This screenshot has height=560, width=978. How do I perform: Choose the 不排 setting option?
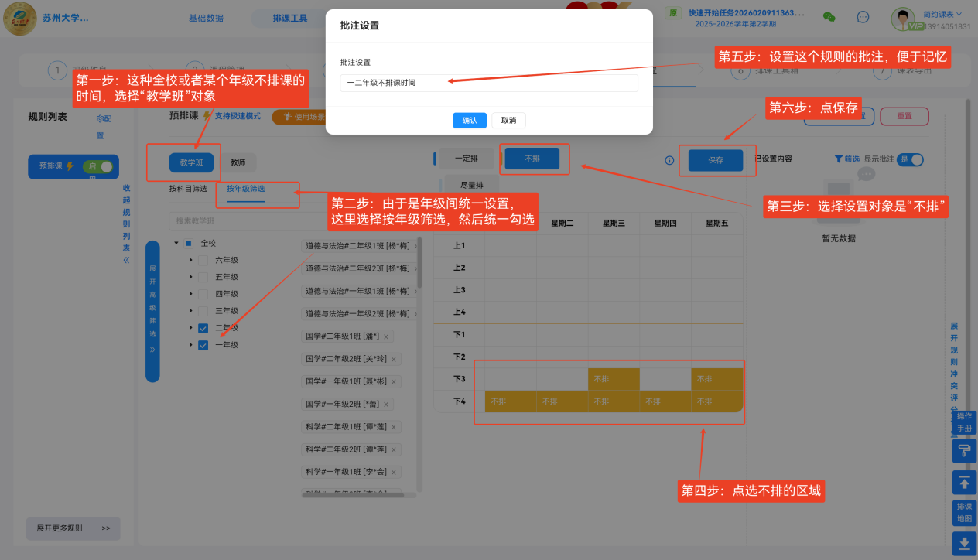click(532, 158)
